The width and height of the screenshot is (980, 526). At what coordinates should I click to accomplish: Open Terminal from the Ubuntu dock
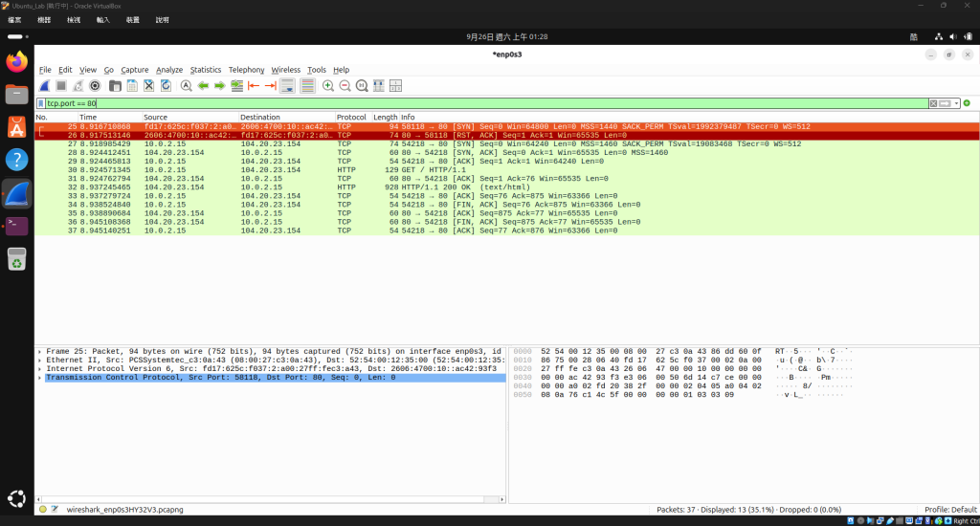click(x=17, y=226)
